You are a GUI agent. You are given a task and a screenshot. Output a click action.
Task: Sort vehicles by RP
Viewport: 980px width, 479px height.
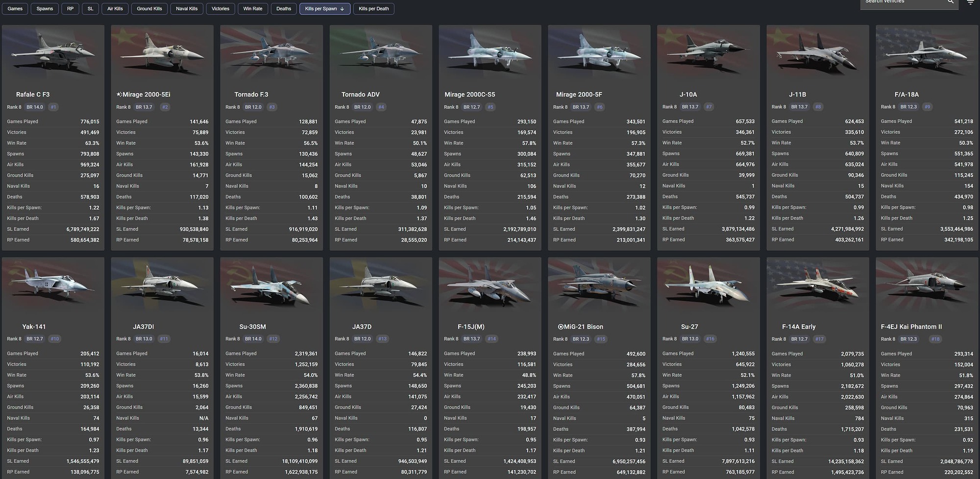pyautogui.click(x=70, y=8)
